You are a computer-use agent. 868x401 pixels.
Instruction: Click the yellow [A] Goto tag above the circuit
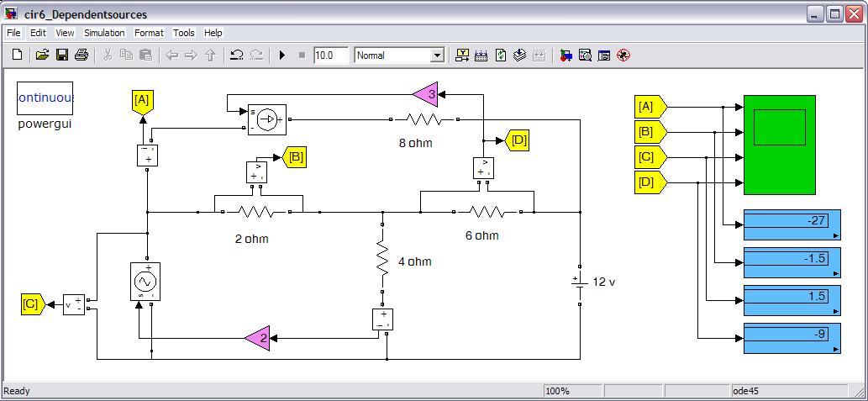(142, 103)
